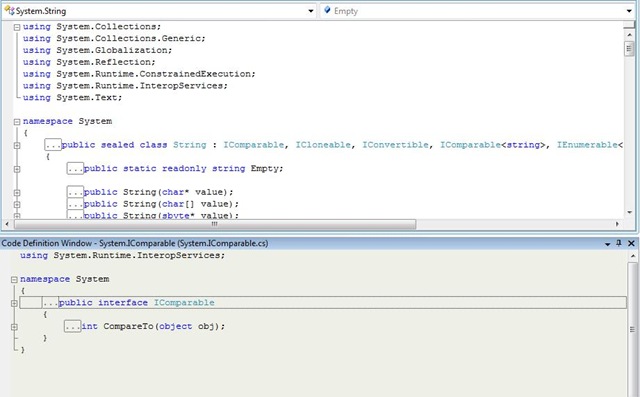The width and height of the screenshot is (640, 397).
Task: Collapse the using directives region
Action: tap(17, 27)
